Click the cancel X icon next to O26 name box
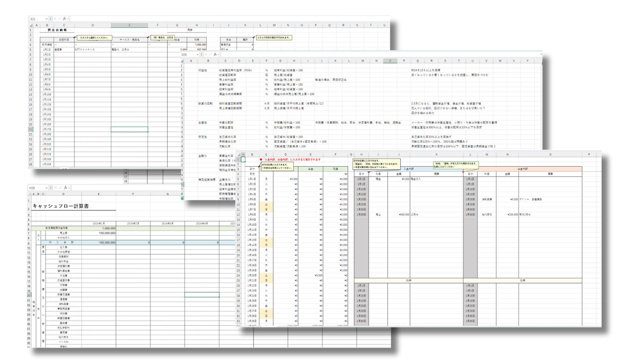Image resolution: width=644 pixels, height=362 pixels. [x=206, y=54]
